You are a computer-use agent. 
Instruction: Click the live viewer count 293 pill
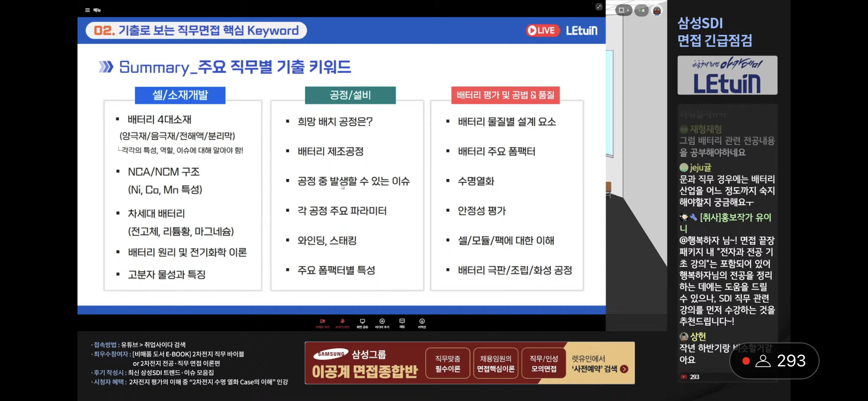[774, 361]
